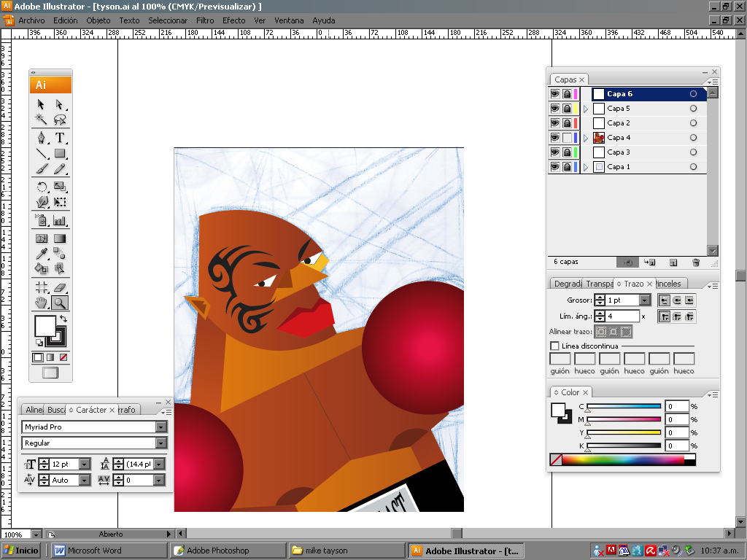Expand Capa 4 layer contents
The image size is (747, 560).
(586, 138)
